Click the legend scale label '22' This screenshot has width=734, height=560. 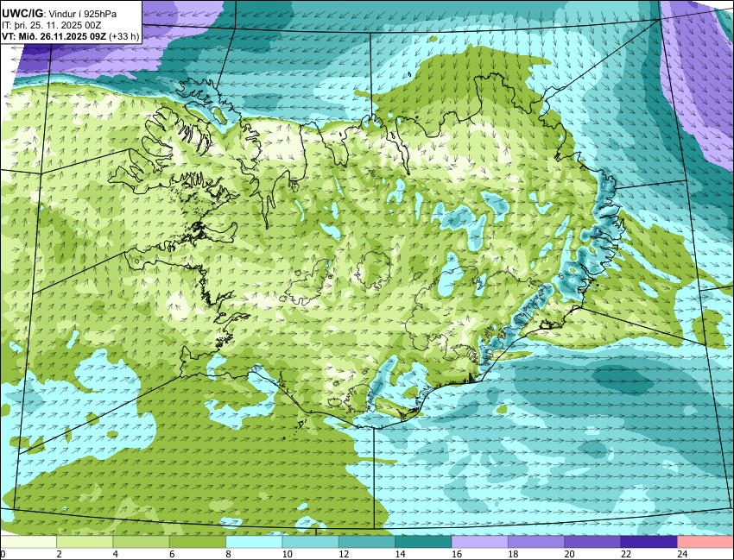[626, 554]
